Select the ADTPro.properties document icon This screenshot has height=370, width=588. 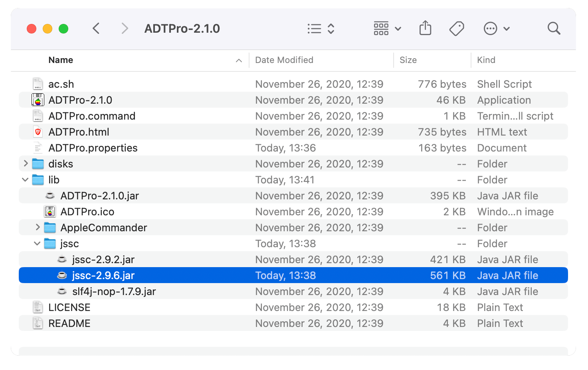point(38,148)
